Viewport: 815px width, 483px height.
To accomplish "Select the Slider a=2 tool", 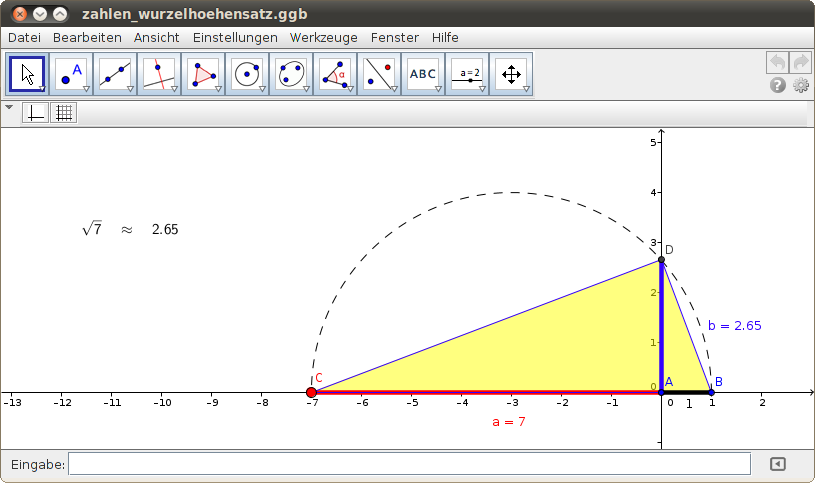I will (466, 74).
